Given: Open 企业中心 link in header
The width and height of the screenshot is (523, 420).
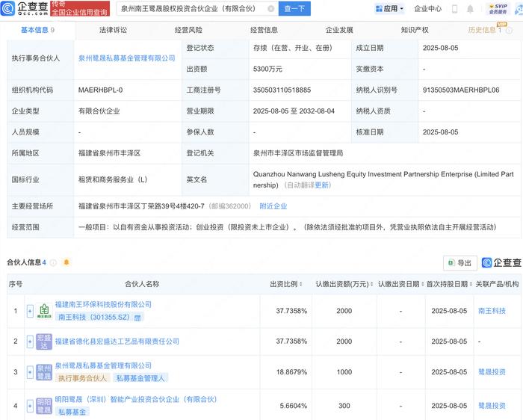Looking at the screenshot, I should [x=427, y=9].
